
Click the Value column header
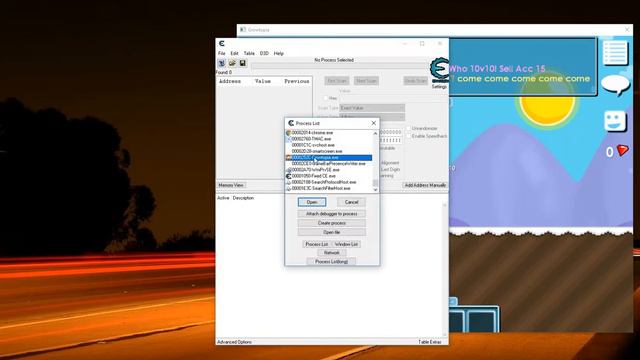pos(262,81)
